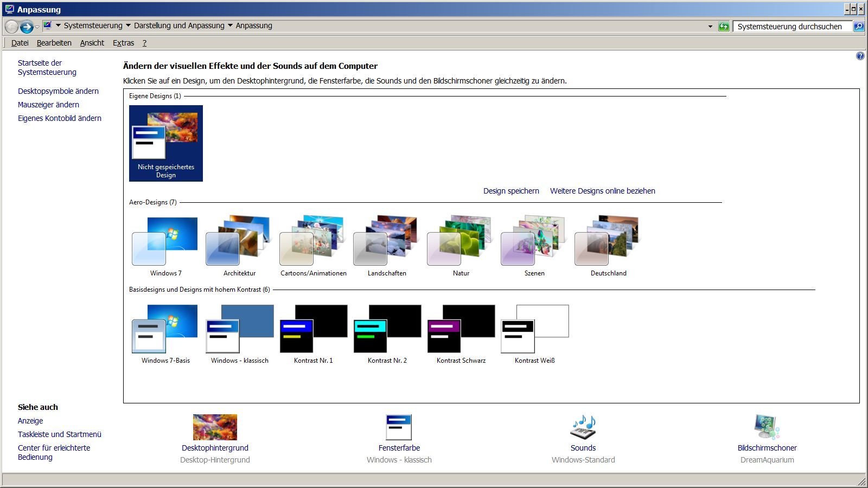Choose the Kontrast Nr. 2 theme

tap(387, 334)
